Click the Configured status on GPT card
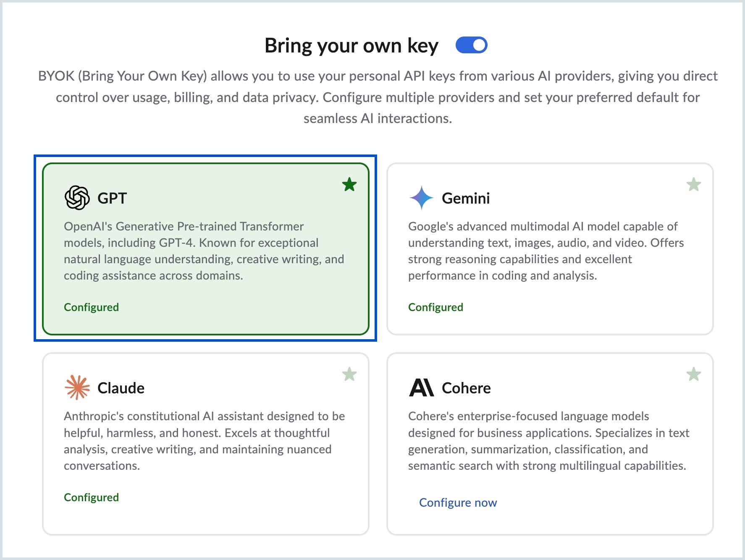 [91, 307]
